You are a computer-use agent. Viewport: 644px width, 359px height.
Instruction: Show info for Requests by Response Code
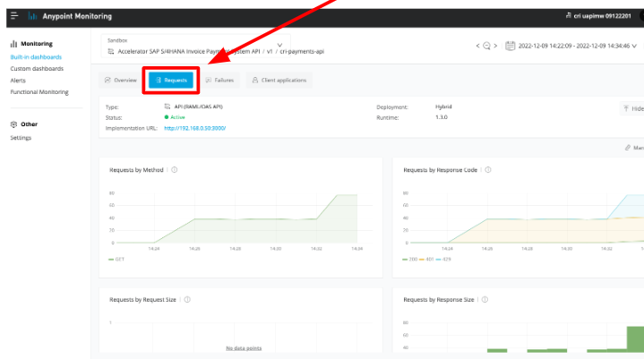488,170
